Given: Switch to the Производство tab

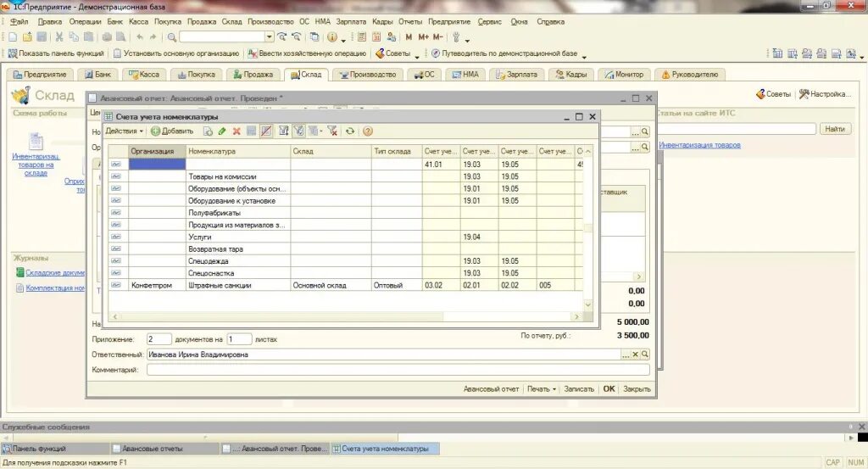Looking at the screenshot, I should [368, 74].
